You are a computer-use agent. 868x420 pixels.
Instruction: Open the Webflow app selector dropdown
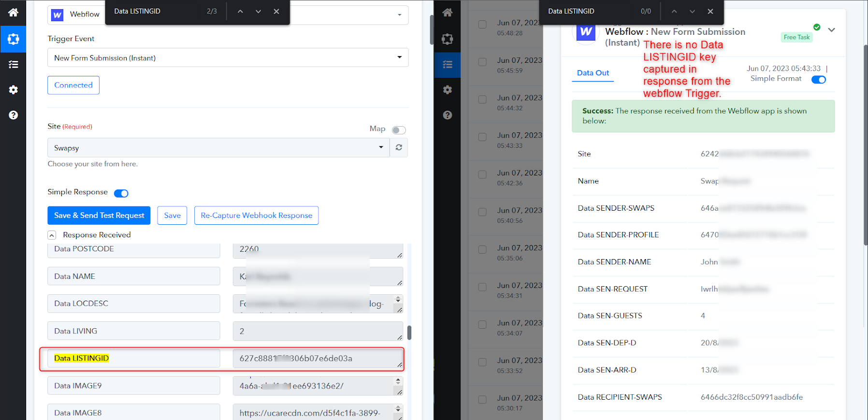(x=399, y=15)
